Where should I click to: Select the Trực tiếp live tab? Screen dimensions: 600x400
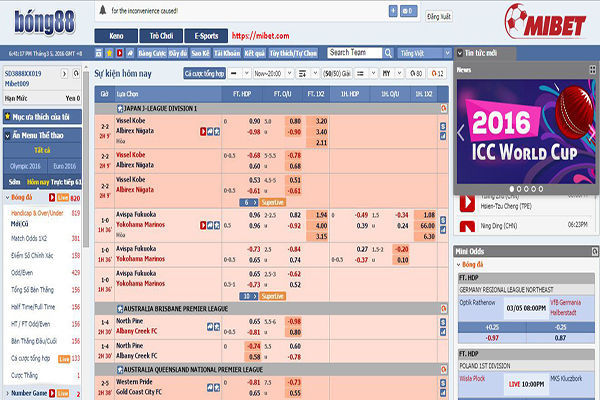click(x=66, y=182)
